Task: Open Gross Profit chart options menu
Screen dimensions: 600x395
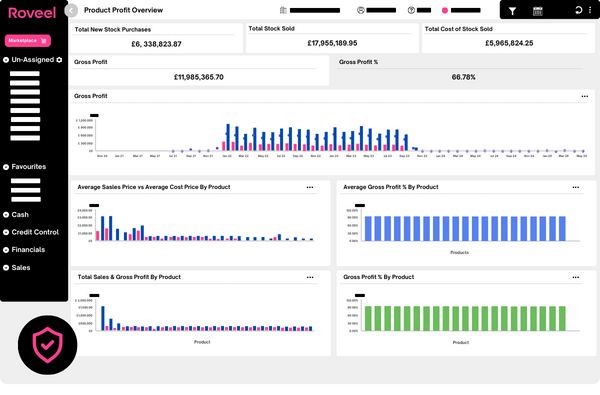Action: pyautogui.click(x=585, y=96)
